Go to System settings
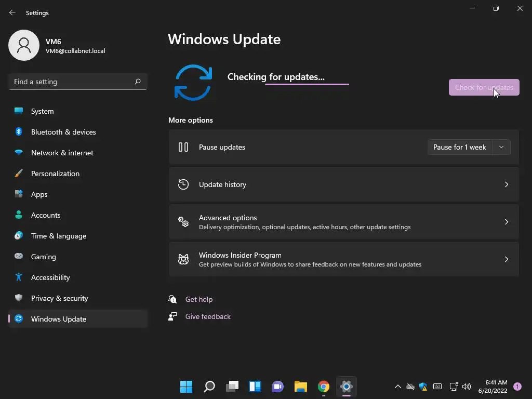Screen dimensions: 532x399 click(78, 111)
